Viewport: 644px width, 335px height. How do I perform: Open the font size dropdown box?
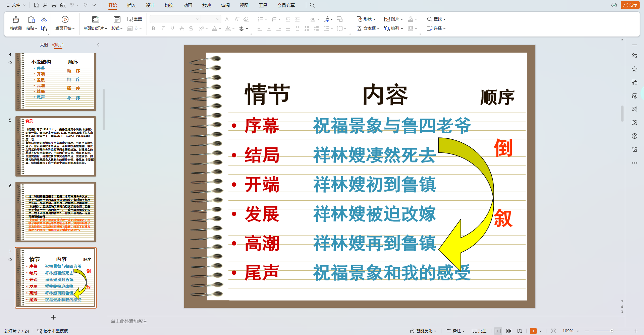(211, 19)
